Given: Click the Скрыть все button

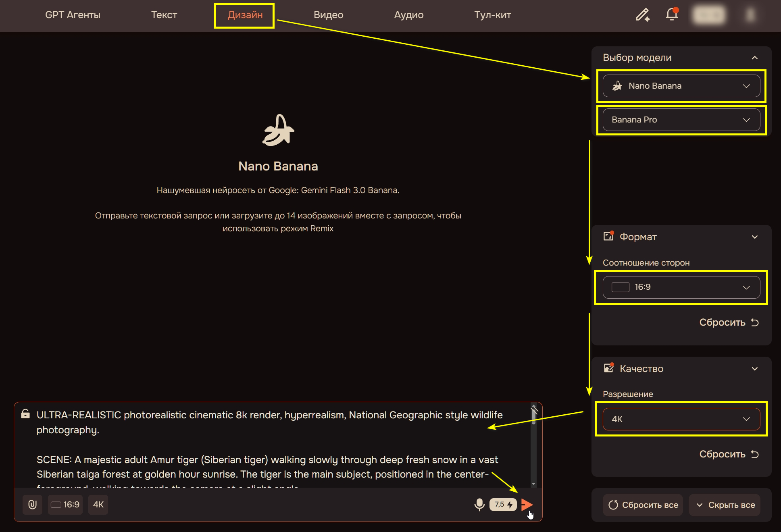Looking at the screenshot, I should point(725,505).
